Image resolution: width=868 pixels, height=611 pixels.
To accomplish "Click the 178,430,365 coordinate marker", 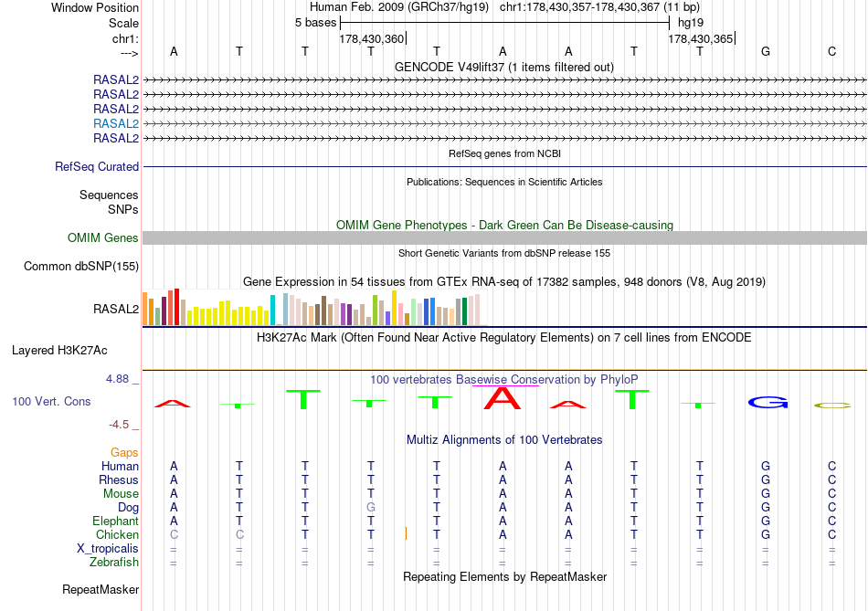I will pos(700,38).
